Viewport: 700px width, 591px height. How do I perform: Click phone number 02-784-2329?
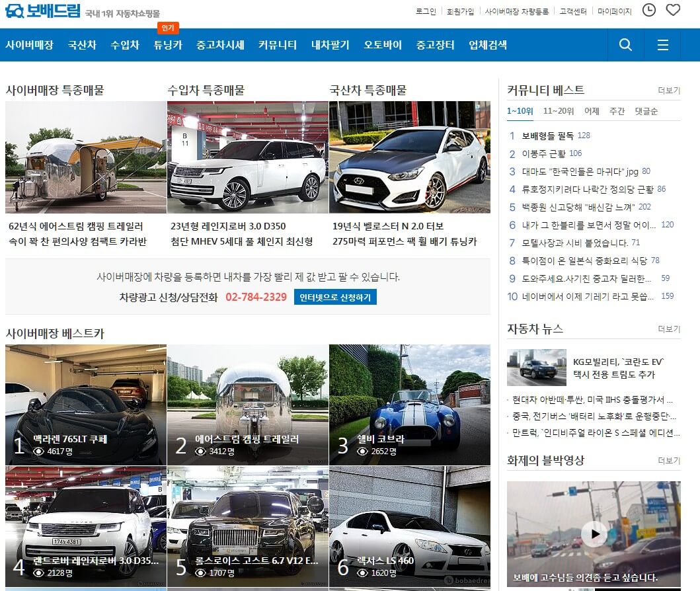point(256,297)
